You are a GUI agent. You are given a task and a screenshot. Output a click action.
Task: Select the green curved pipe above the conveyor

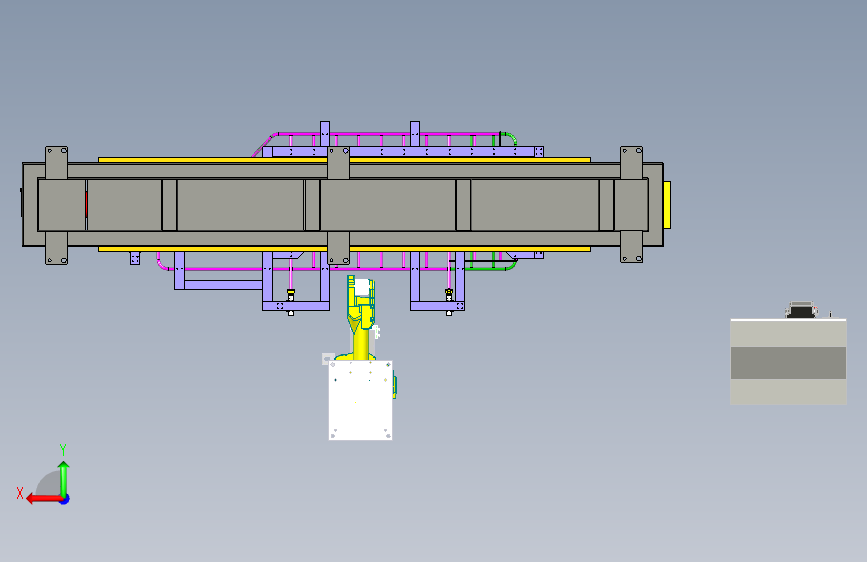coord(511,137)
